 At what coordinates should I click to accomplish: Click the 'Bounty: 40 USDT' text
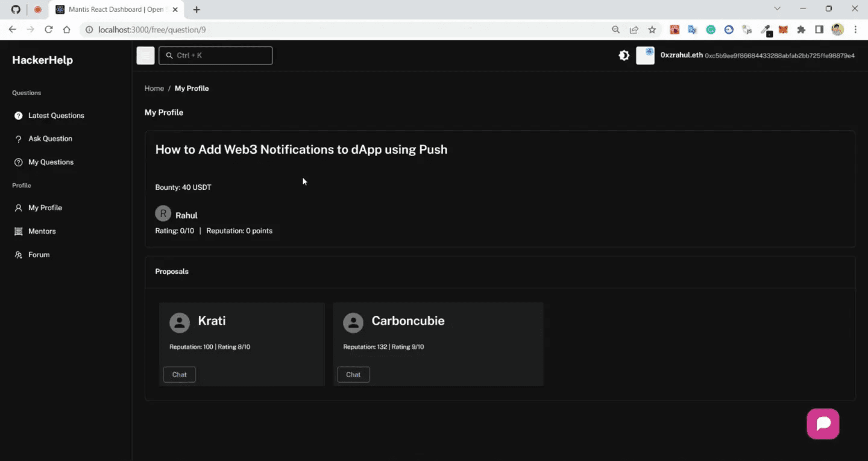tap(183, 187)
